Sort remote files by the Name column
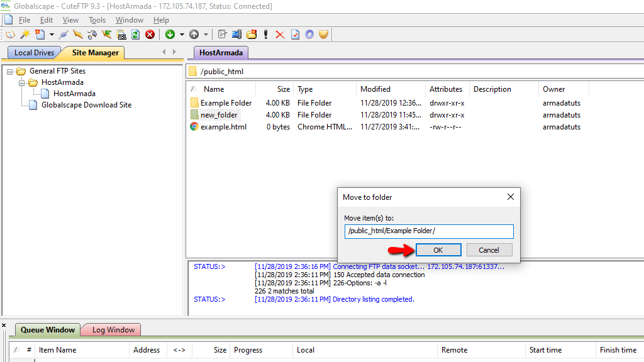 214,89
